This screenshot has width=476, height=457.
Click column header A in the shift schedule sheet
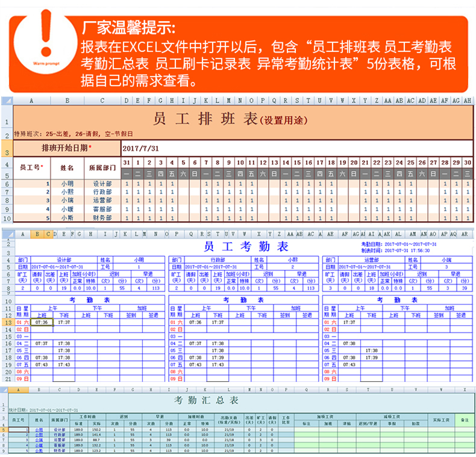point(31,101)
